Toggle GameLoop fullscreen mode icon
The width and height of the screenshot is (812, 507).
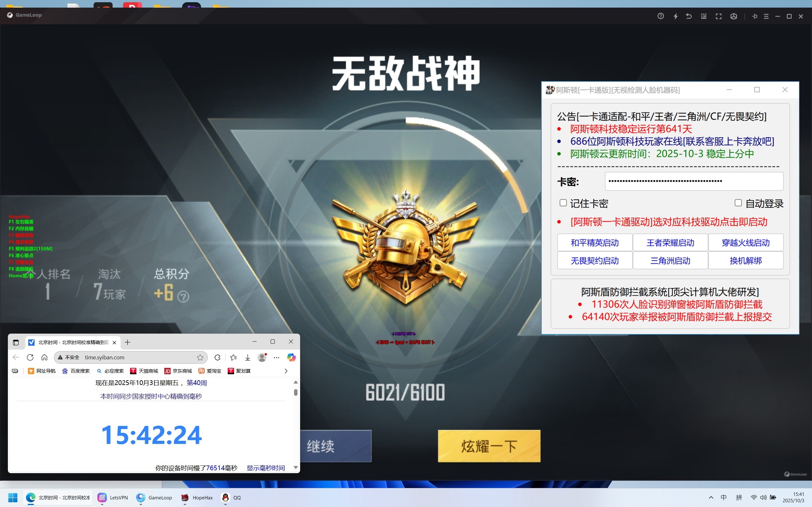tap(718, 16)
